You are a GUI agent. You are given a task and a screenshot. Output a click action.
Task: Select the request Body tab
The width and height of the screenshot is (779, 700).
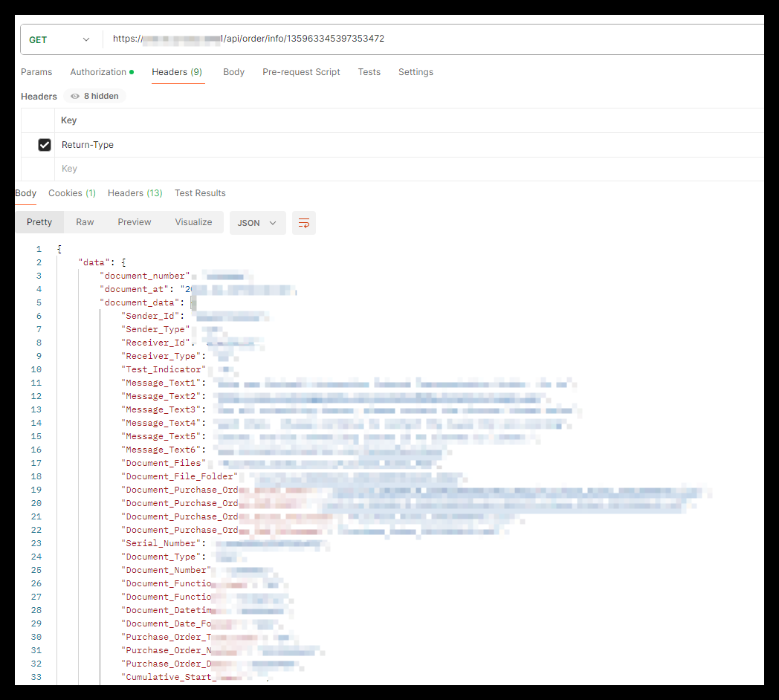tap(233, 72)
